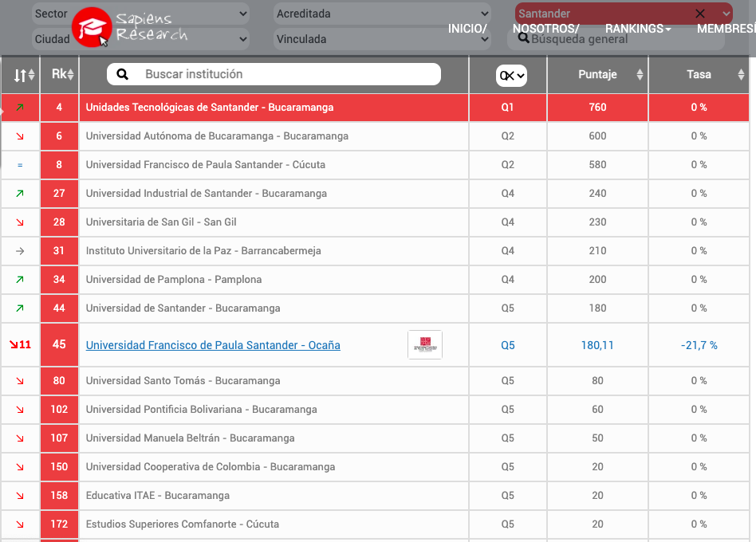
Task: Open the Santander department dropdown
Action: (x=624, y=14)
